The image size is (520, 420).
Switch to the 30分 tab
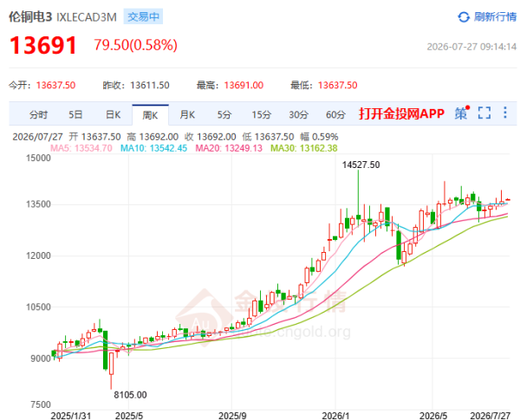pos(298,114)
